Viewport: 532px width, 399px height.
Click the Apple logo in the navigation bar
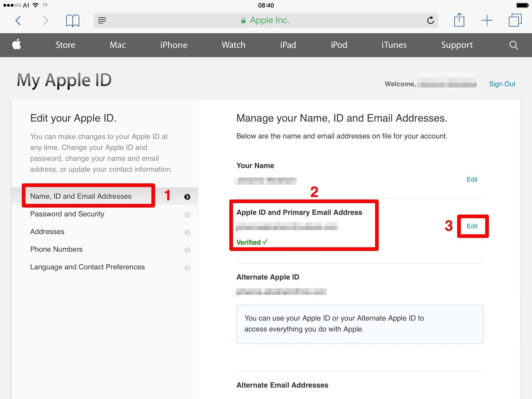pos(17,44)
